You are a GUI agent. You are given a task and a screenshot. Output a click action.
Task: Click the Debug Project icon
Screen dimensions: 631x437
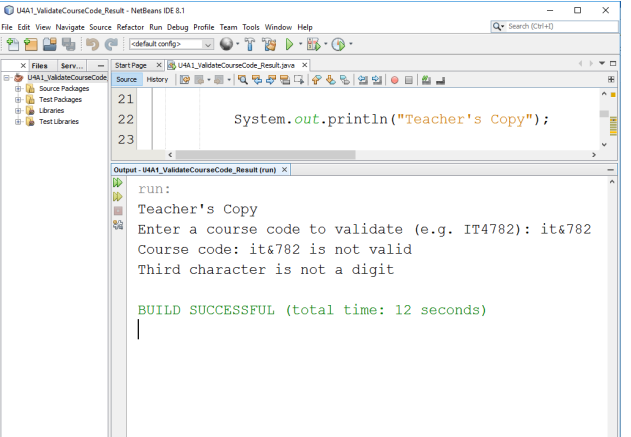coord(313,44)
